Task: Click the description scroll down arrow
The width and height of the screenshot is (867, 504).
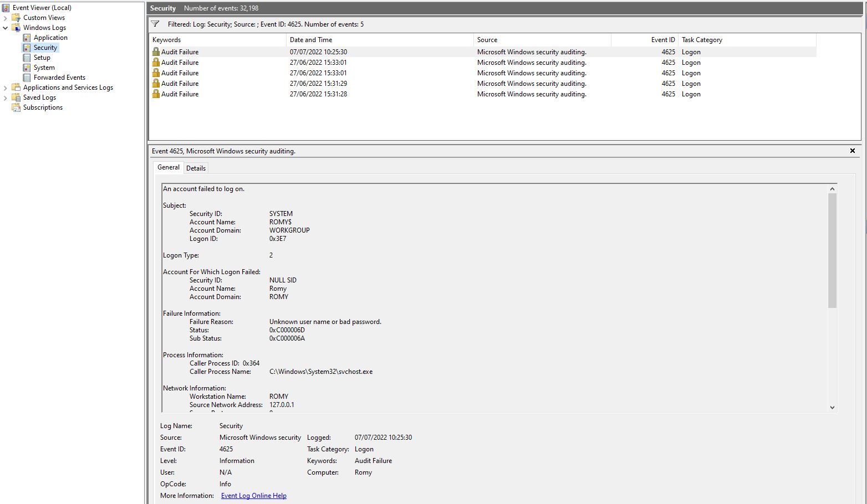Action: tap(832, 407)
